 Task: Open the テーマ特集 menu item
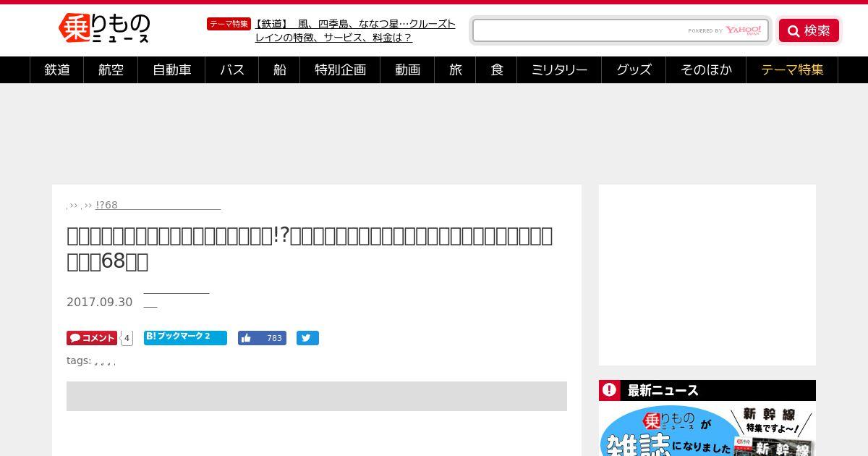pos(792,69)
